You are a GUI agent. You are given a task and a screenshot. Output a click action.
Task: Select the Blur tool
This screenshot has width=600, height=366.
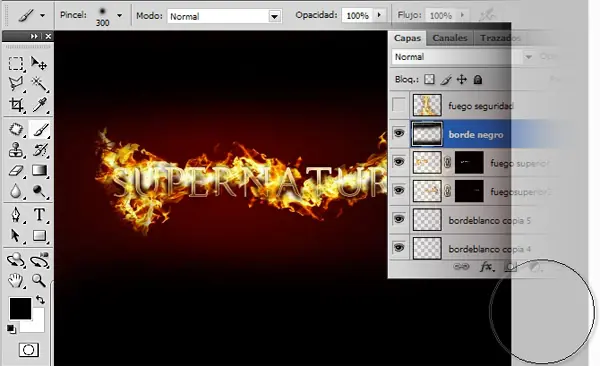click(16, 191)
